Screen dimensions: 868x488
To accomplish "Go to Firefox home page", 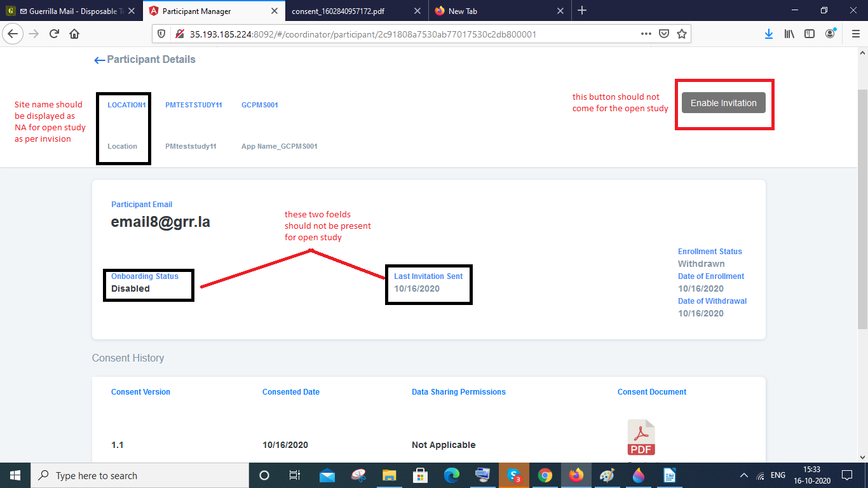I will 74,34.
